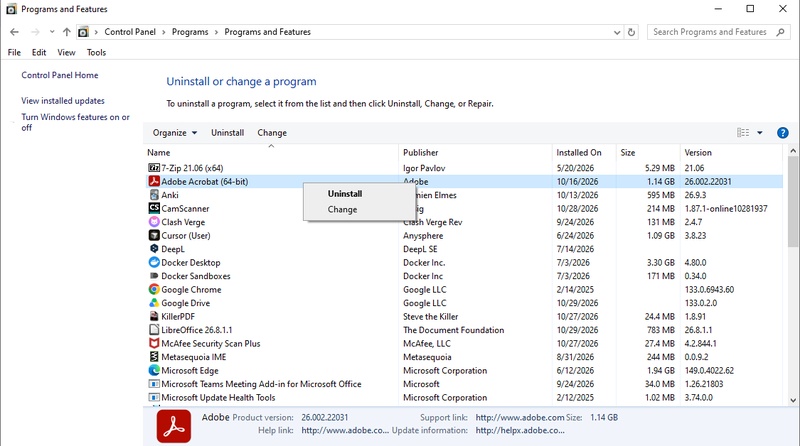Change the list view layout icon
The image size is (800, 446).
(x=743, y=133)
